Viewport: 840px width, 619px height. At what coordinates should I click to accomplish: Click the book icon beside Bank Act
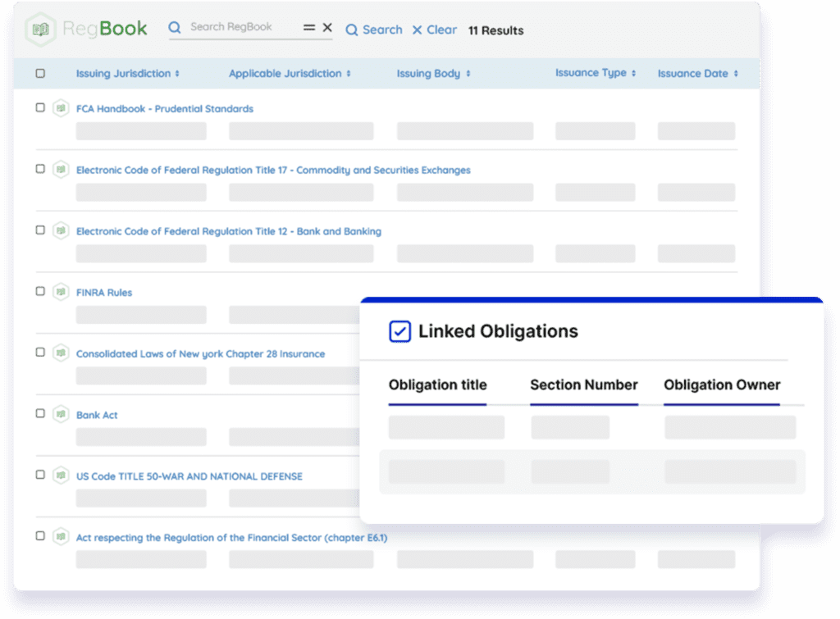(x=61, y=415)
